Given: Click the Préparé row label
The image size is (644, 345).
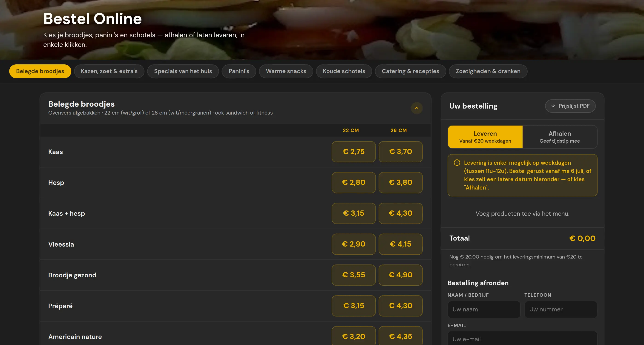Looking at the screenshot, I should tap(60, 306).
